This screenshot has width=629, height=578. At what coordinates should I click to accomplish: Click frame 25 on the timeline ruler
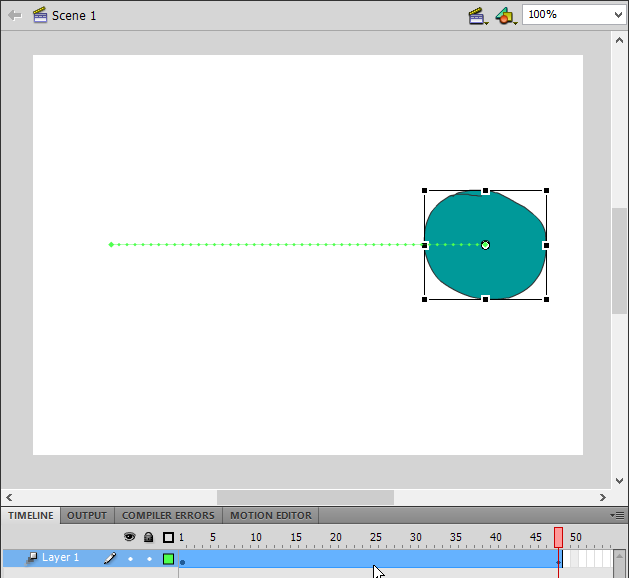[x=374, y=538]
